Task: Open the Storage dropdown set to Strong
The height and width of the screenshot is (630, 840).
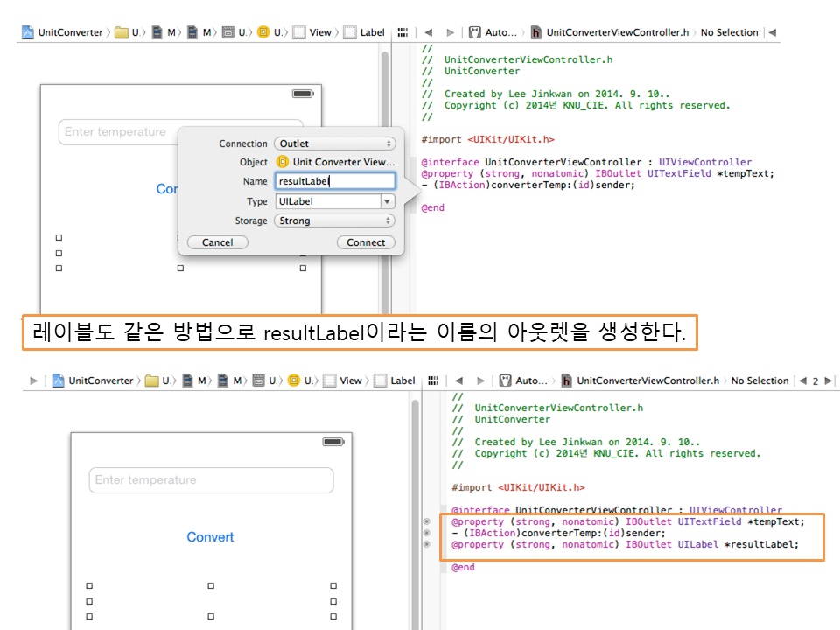Action: coord(334,220)
